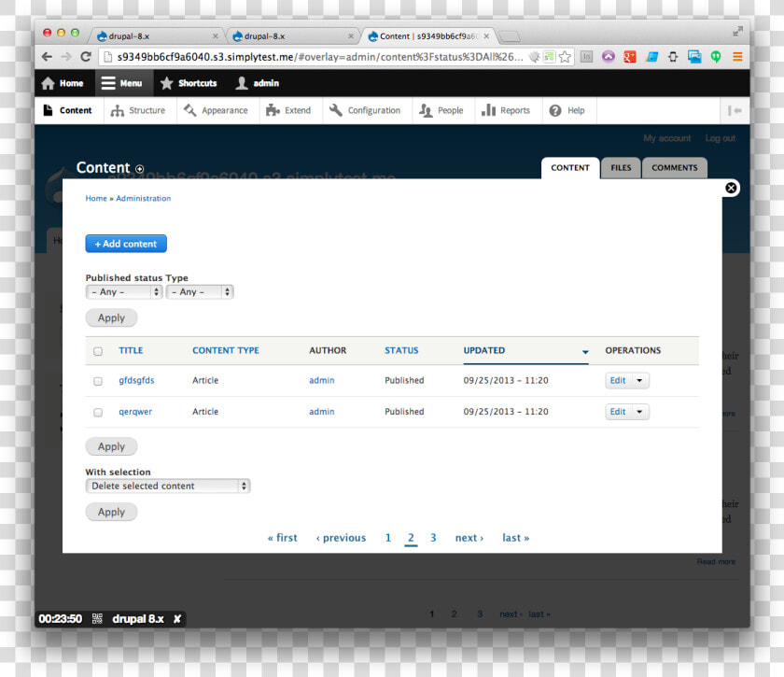Open the Content menu item in admin toolbar

(x=68, y=110)
